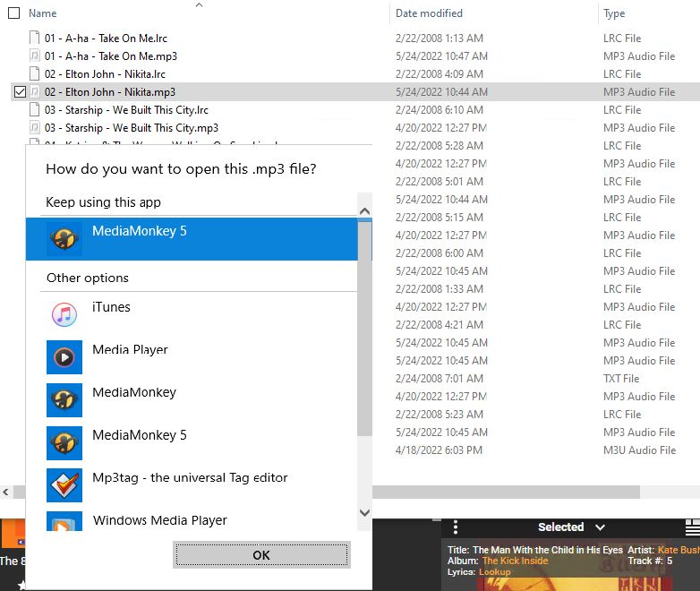Click the layout icon right of Selected
700x591 pixels.
click(692, 527)
